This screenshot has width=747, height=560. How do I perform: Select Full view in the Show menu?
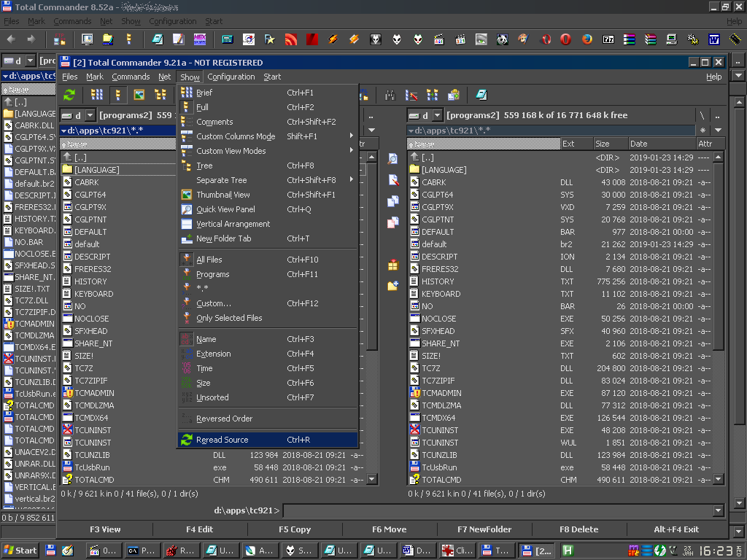point(268,107)
